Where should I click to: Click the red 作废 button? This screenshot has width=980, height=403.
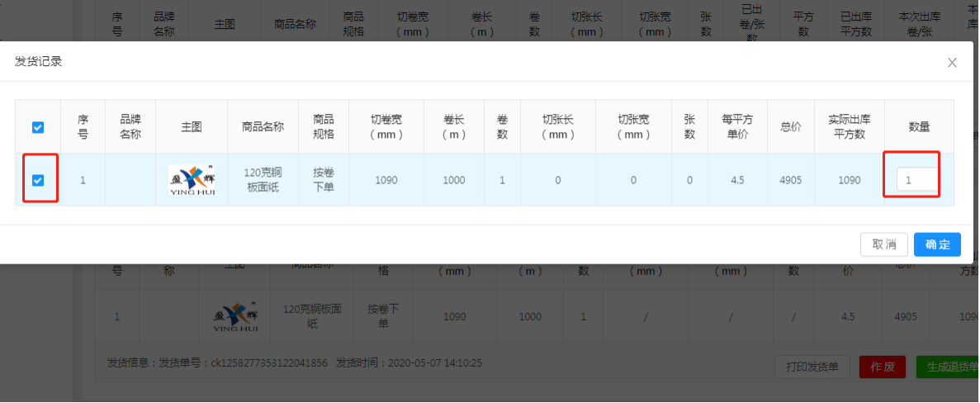coord(883,367)
